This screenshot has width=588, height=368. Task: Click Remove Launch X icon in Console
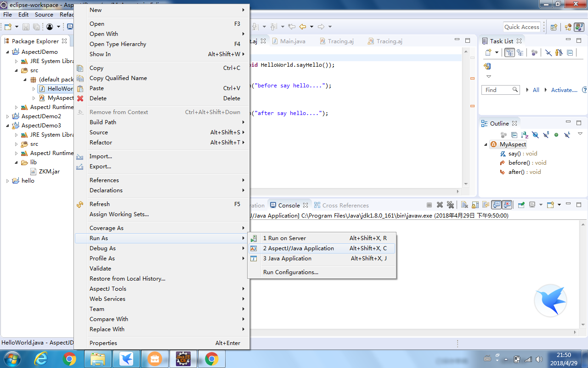point(440,205)
